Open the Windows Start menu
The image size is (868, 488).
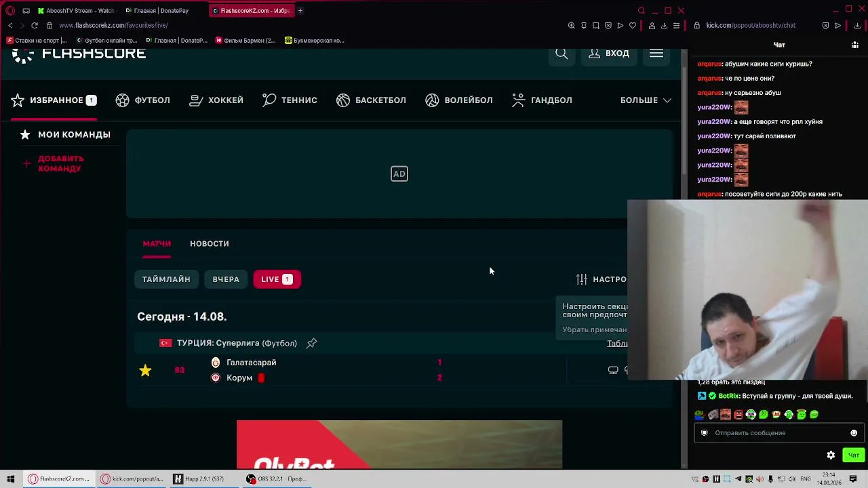coord(11,479)
